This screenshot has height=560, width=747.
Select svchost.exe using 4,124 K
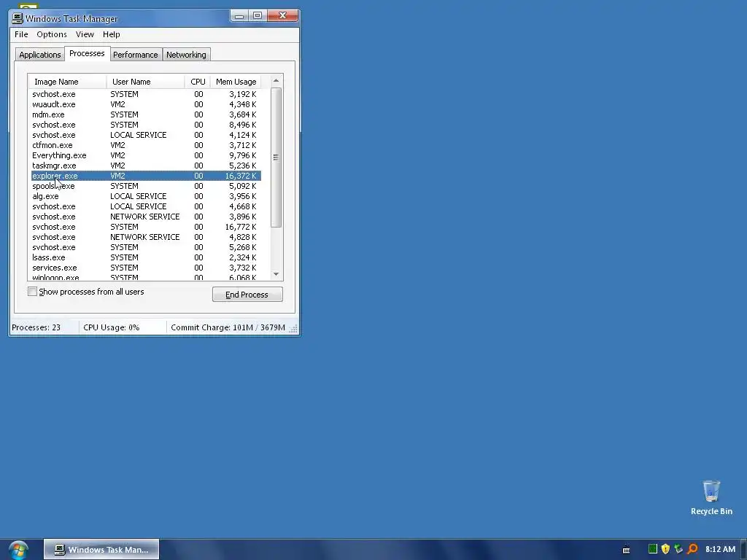point(146,135)
